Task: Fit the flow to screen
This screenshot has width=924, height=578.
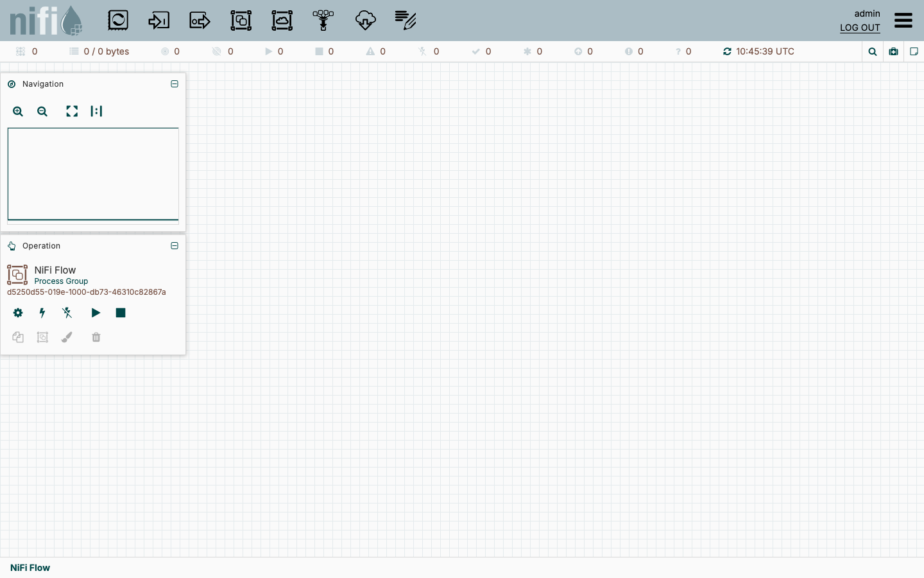Action: (x=72, y=112)
